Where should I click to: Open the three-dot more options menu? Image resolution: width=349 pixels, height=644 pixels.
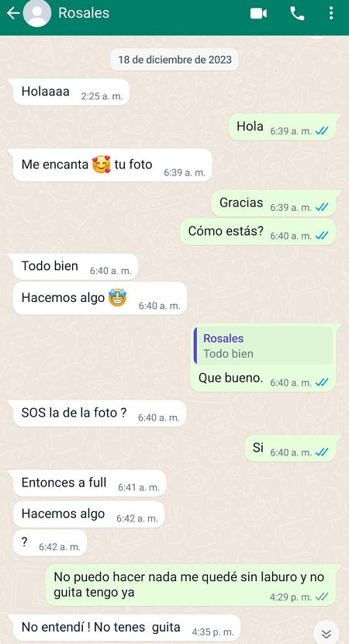click(331, 13)
